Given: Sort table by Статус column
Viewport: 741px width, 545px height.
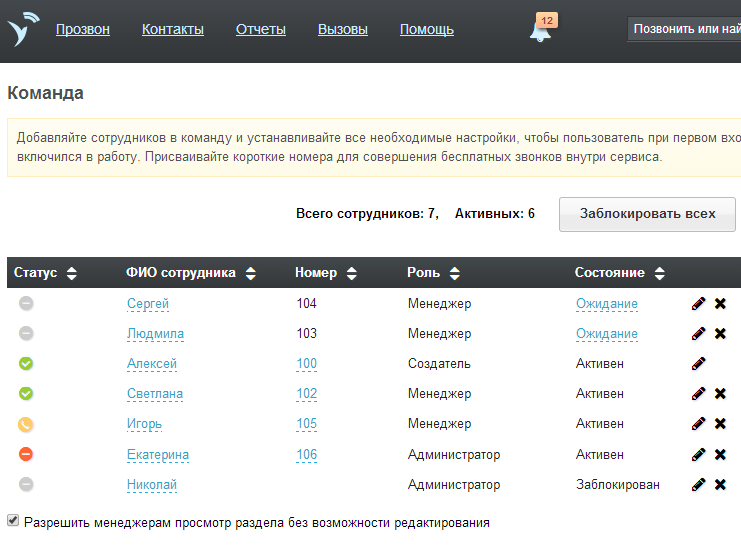Looking at the screenshot, I should 45,273.
